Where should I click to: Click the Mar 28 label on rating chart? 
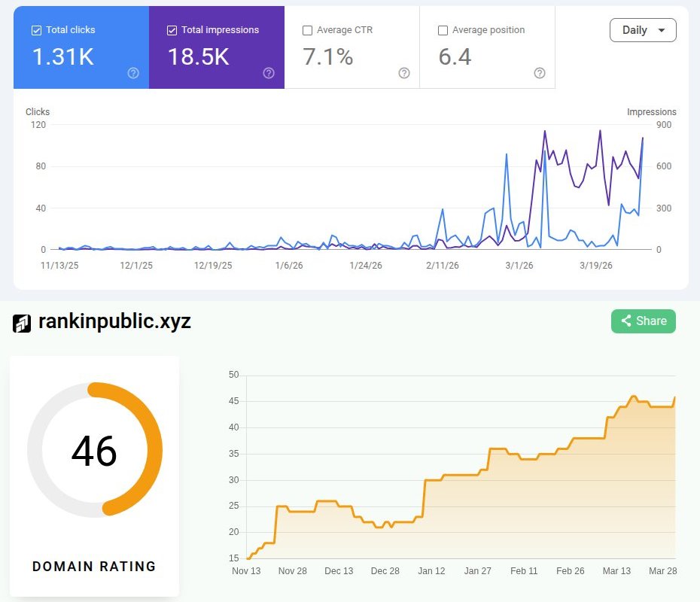click(x=662, y=570)
